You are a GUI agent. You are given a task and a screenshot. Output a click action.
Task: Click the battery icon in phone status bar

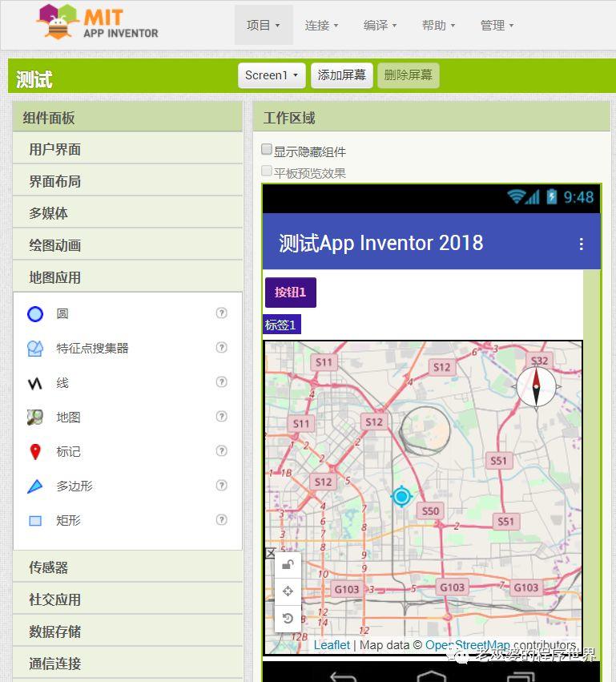click(552, 196)
